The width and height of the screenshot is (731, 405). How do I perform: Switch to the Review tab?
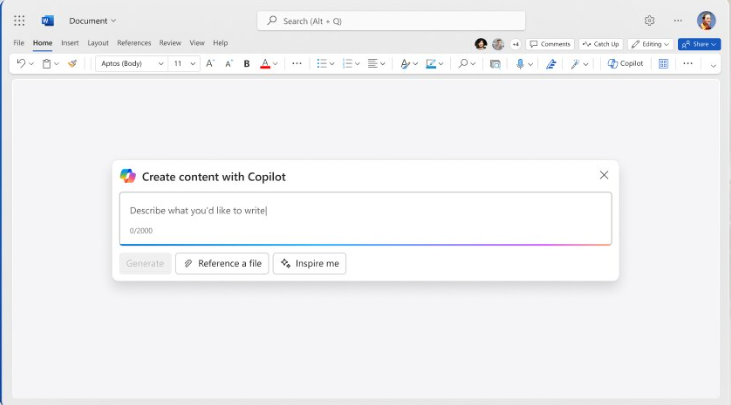(170, 43)
